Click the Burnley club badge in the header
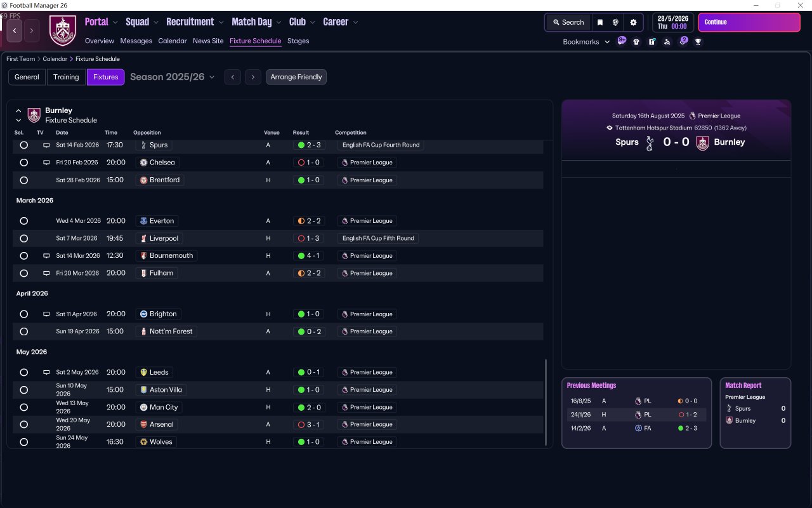This screenshot has width=812, height=508. click(x=62, y=30)
